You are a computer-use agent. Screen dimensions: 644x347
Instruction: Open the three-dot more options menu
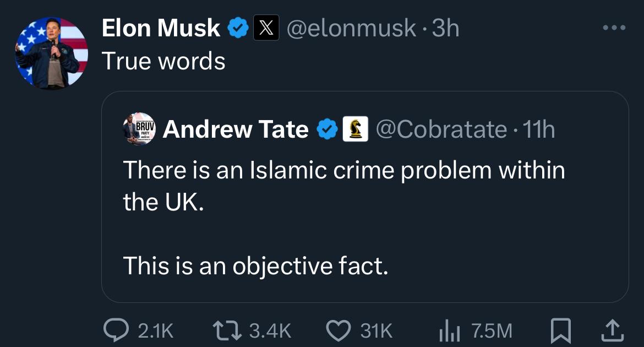pos(614,28)
